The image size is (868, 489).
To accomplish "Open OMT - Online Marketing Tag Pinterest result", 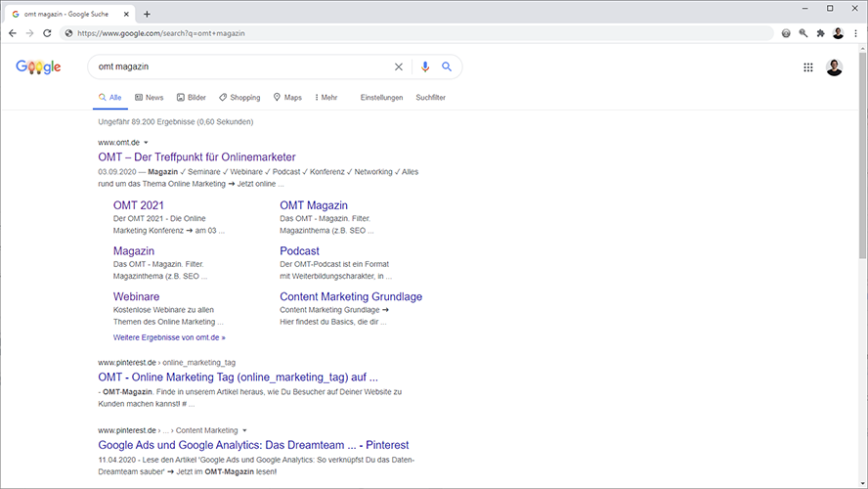I will click(x=239, y=378).
